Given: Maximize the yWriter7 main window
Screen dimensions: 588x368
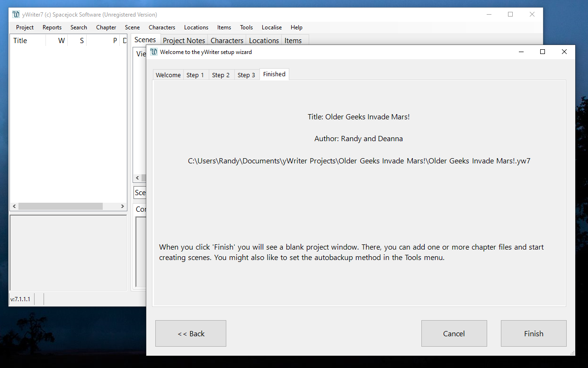Looking at the screenshot, I should (x=510, y=15).
